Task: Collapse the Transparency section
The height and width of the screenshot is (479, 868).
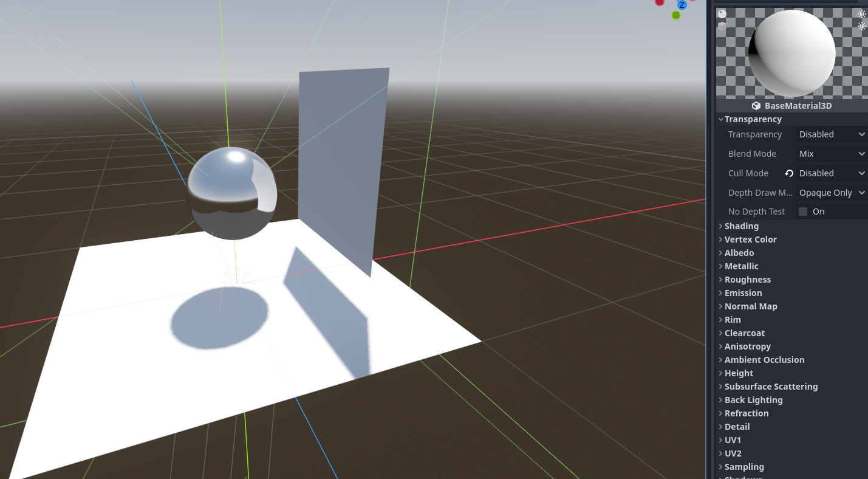Action: click(x=753, y=119)
